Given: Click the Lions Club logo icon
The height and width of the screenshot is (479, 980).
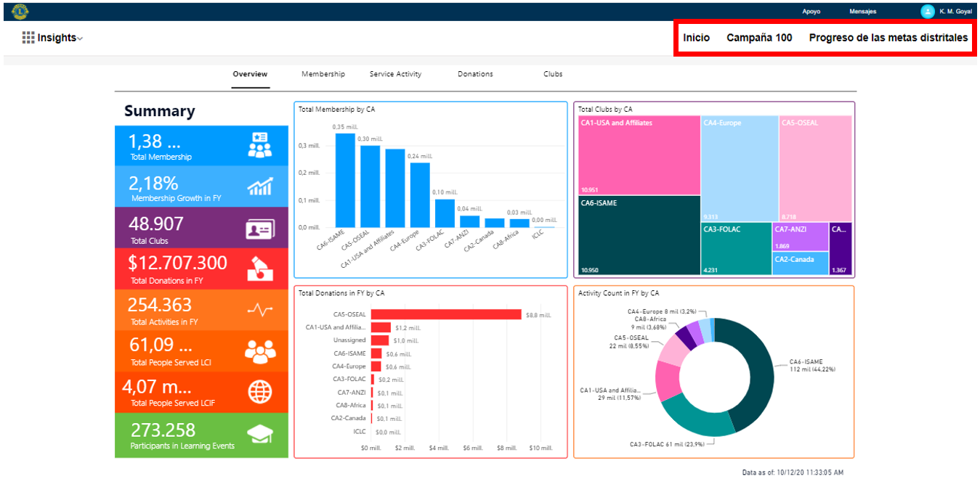Looking at the screenshot, I should pyautogui.click(x=20, y=11).
